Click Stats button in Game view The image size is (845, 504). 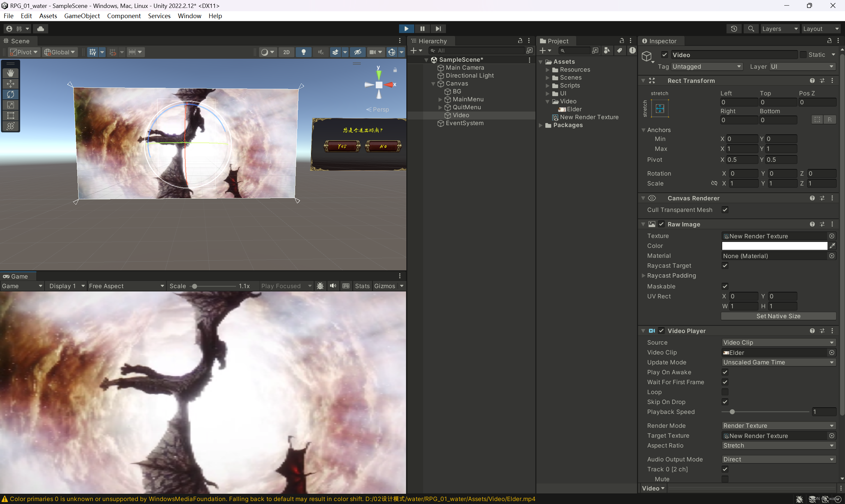362,286
